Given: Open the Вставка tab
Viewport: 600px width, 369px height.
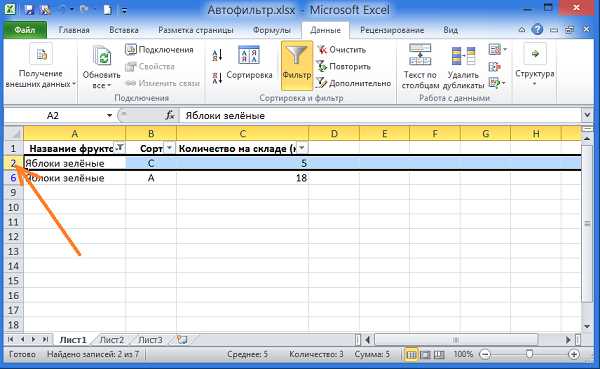Looking at the screenshot, I should (124, 30).
